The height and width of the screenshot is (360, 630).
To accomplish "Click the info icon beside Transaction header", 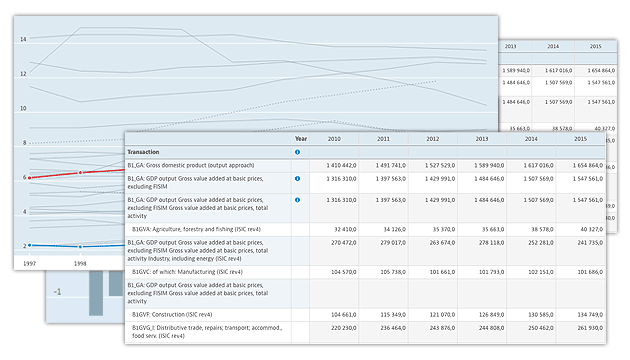I will pos(297,152).
